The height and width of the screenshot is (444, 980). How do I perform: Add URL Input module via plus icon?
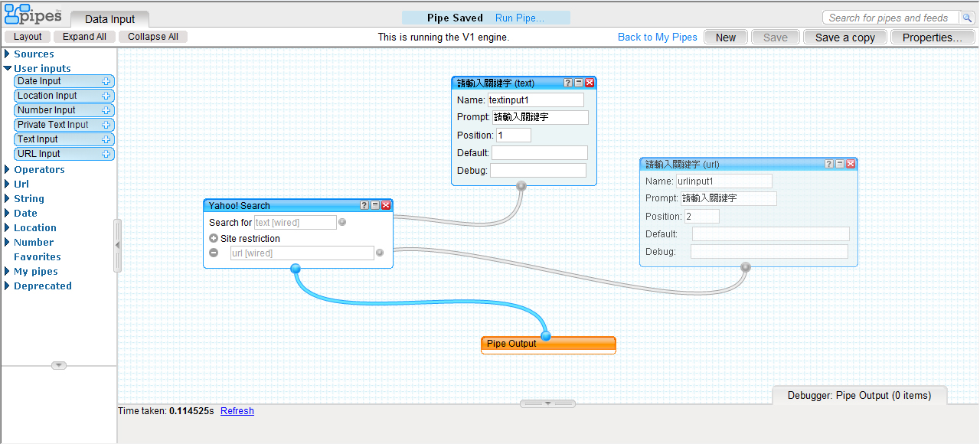106,154
